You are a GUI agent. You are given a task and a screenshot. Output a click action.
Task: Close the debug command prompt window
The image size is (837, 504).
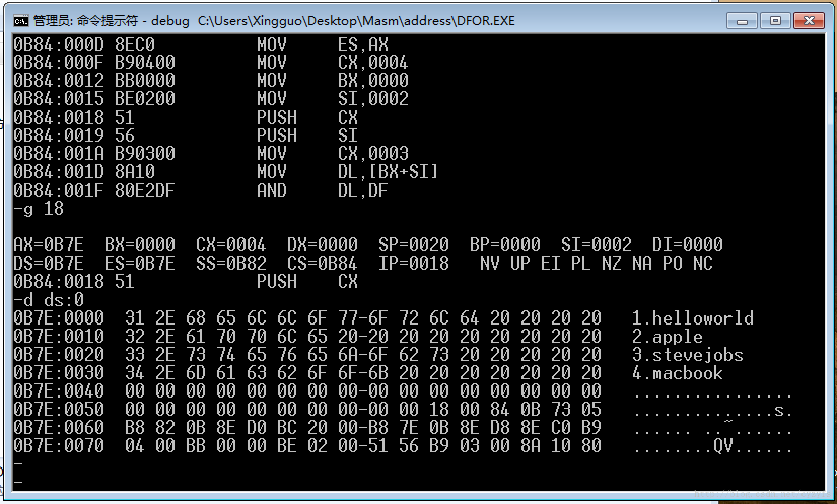point(809,21)
